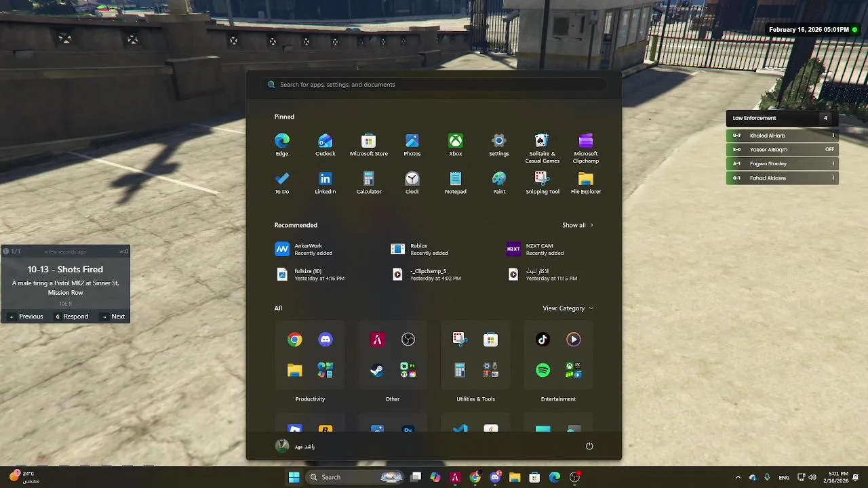The image size is (868, 488).
Task: Expand more apps group in Entertainment
Action: click(574, 370)
